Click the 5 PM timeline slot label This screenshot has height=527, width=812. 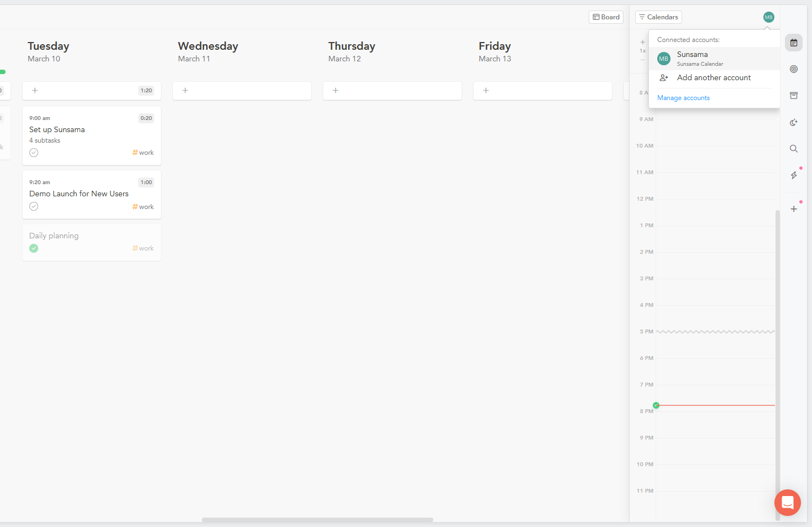point(647,332)
